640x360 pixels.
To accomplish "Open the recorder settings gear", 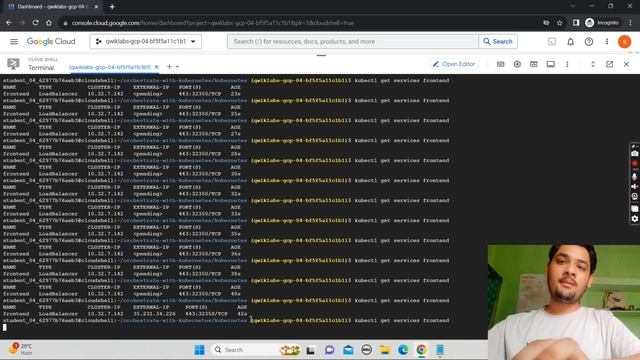I will click(x=634, y=219).
